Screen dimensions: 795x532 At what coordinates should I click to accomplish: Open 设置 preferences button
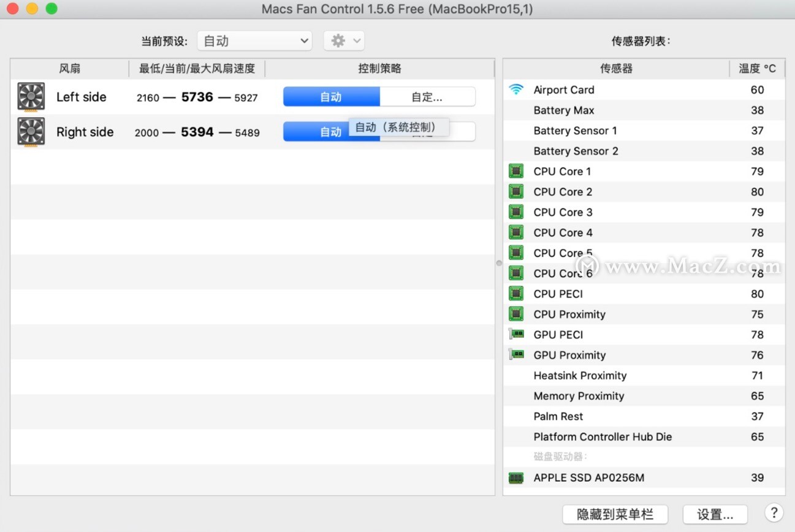[715, 514]
